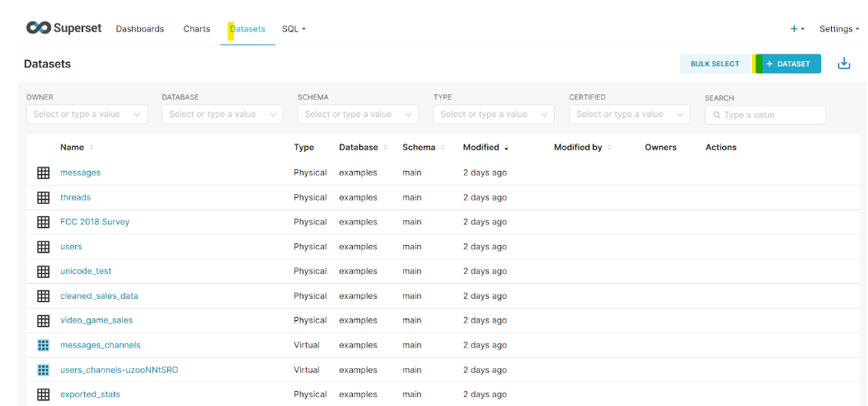Expand the Settings menu
The height and width of the screenshot is (406, 868).
(x=838, y=29)
